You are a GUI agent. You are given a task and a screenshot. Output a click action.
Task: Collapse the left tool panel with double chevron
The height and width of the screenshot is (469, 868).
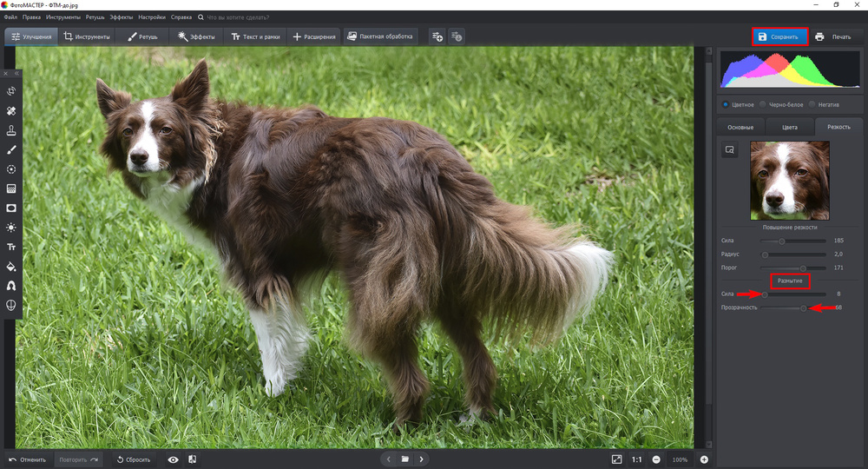click(15, 74)
